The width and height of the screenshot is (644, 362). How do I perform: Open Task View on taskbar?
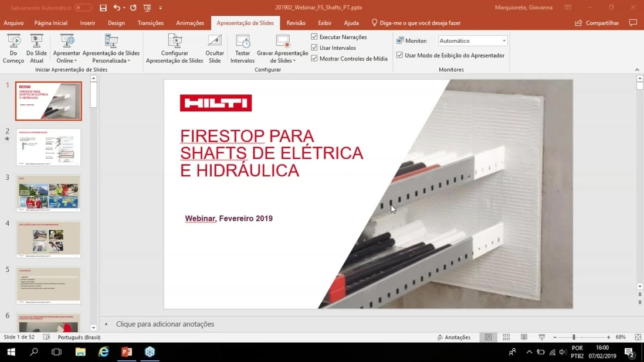click(x=57, y=352)
